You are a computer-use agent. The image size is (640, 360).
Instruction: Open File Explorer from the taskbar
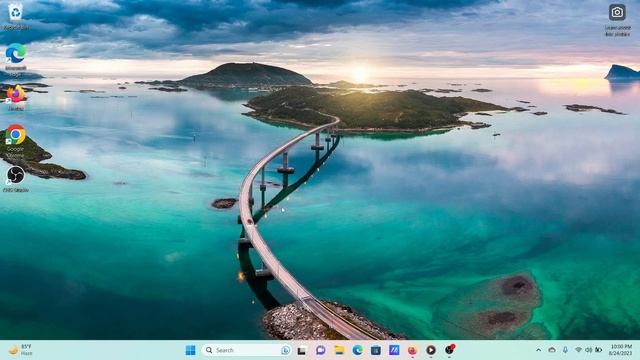(339, 350)
